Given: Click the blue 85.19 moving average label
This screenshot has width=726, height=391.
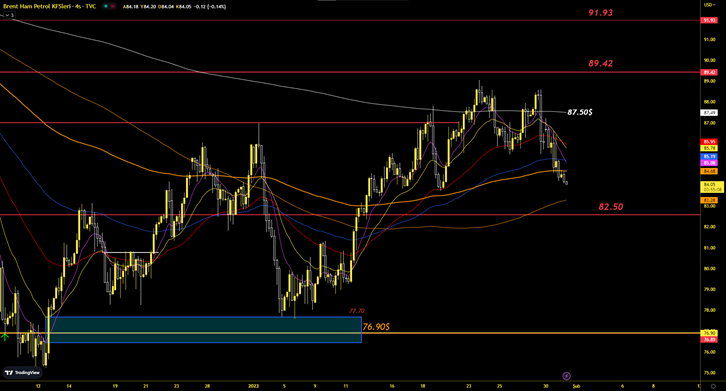Looking at the screenshot, I should coord(709,157).
